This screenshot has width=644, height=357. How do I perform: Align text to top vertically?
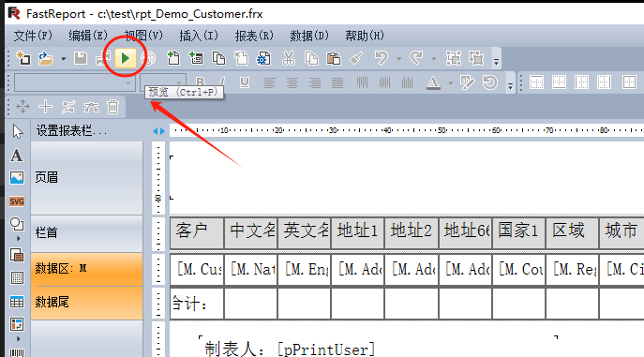[362, 82]
